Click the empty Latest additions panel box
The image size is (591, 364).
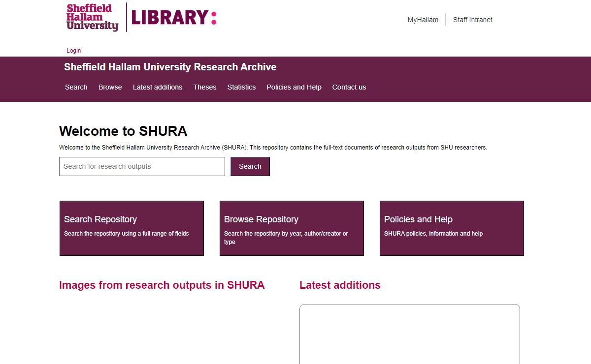pos(410,334)
